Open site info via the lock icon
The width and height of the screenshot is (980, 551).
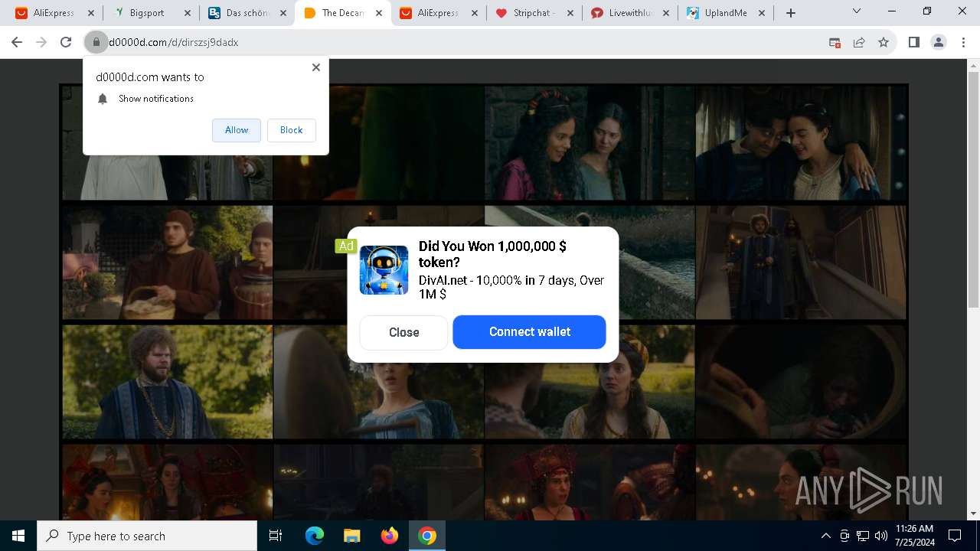[96, 42]
